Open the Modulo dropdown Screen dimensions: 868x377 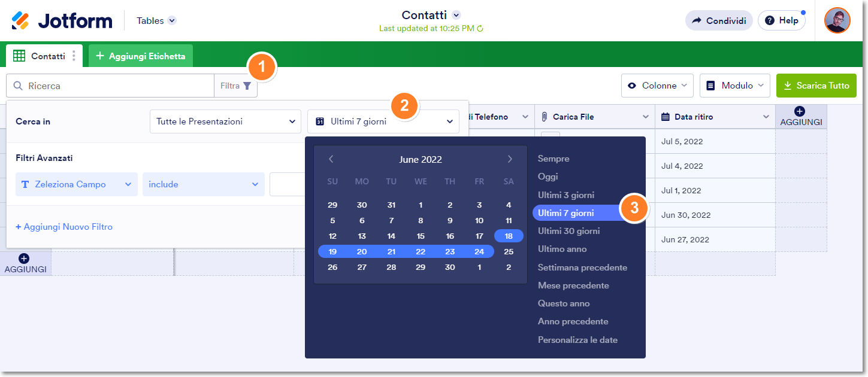735,86
